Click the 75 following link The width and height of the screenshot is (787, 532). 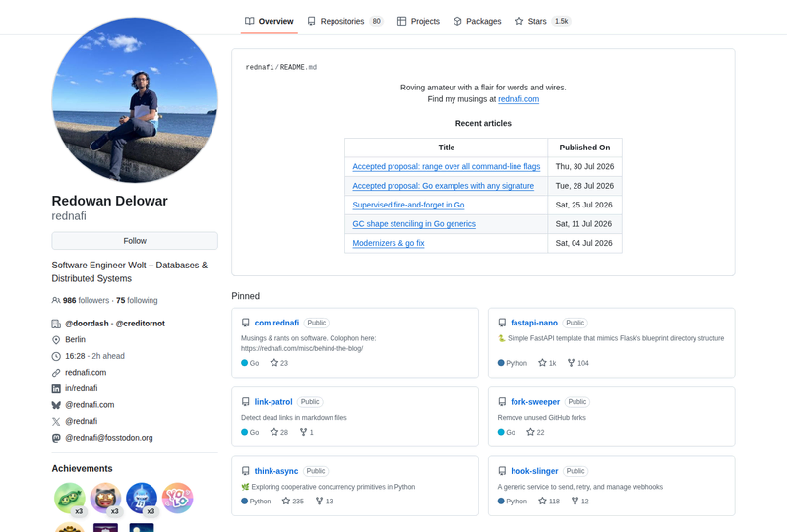click(137, 300)
